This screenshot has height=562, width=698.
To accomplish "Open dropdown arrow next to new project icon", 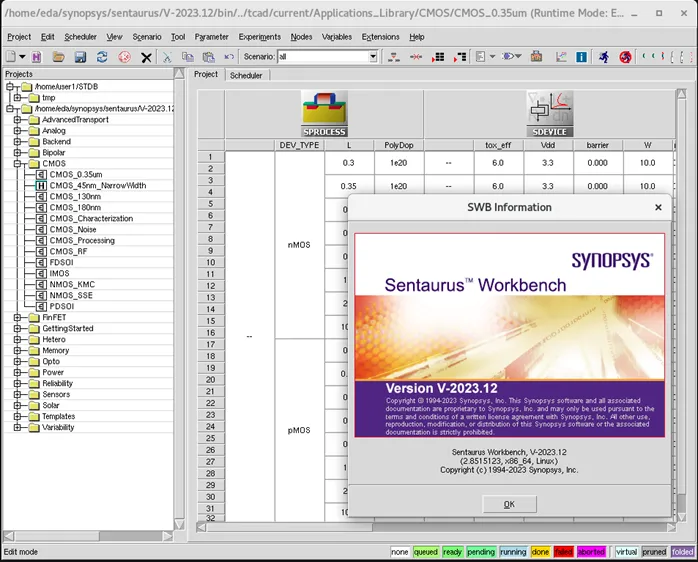I will pyautogui.click(x=22, y=57).
